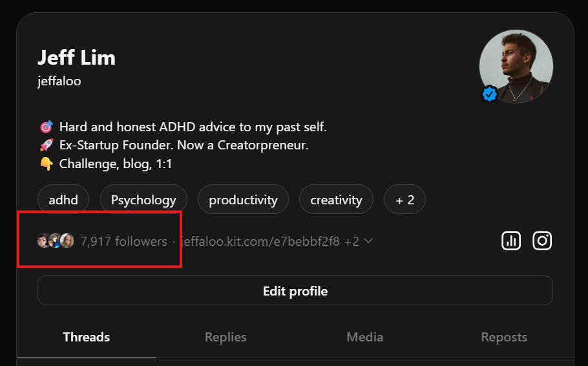Open the 7,917 followers list

click(x=123, y=241)
